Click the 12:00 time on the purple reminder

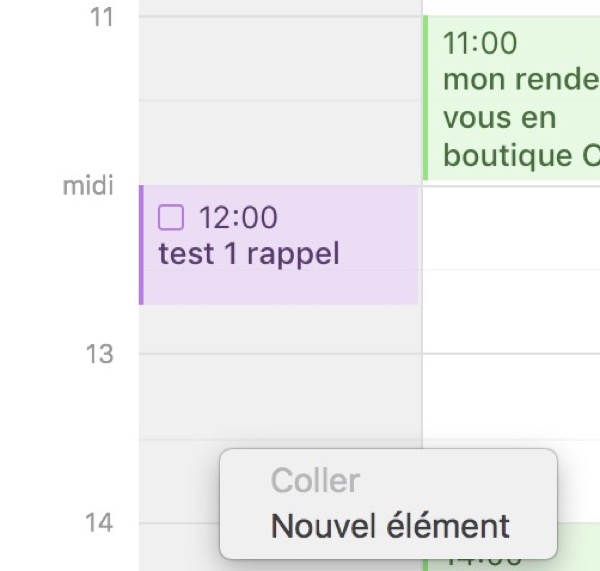(238, 217)
